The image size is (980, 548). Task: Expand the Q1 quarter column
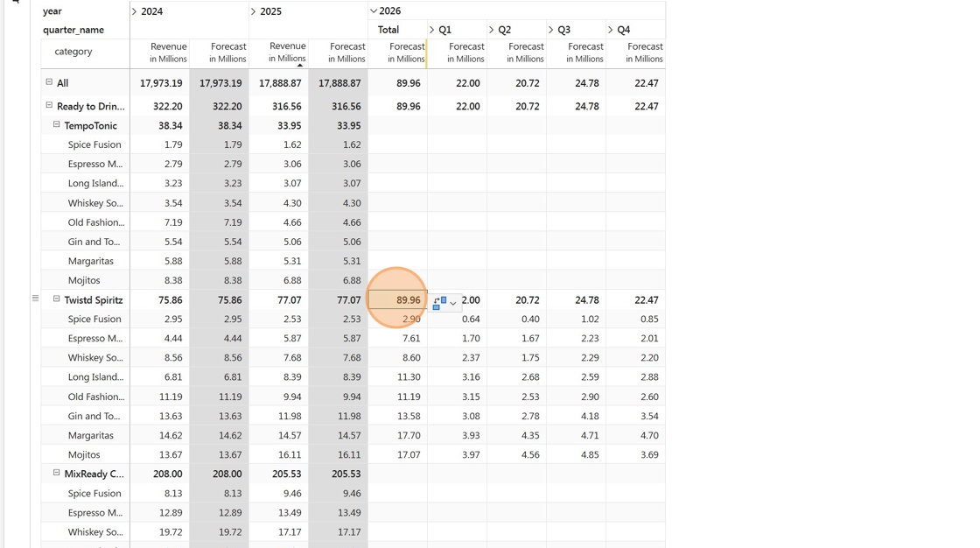point(432,30)
